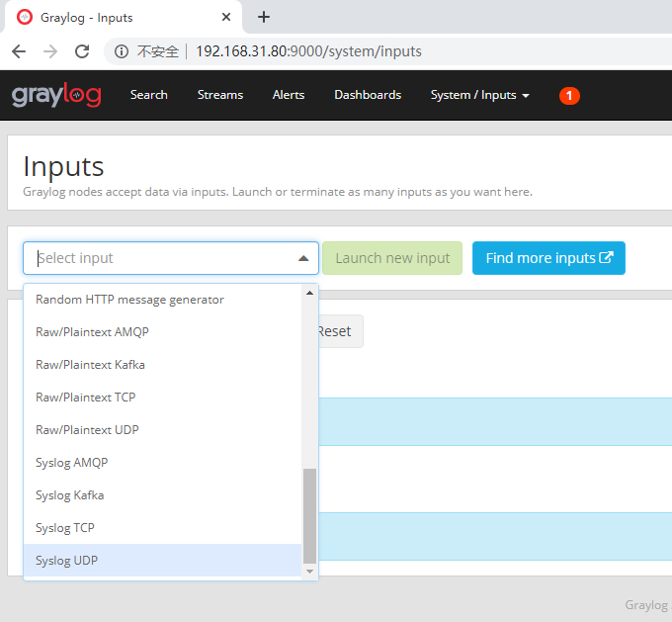The image size is (672, 622).
Task: Choose Raw/Plaintext AMQP option
Action: click(x=163, y=332)
